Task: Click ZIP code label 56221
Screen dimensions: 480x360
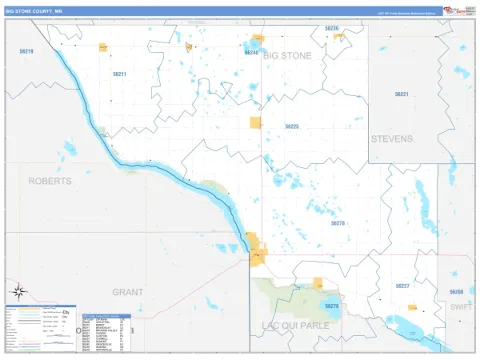Action: 402,94
